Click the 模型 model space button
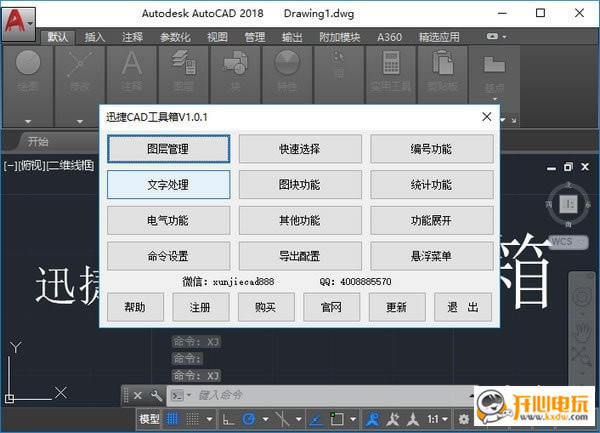Viewport: 600px width, 433px height. tap(149, 419)
